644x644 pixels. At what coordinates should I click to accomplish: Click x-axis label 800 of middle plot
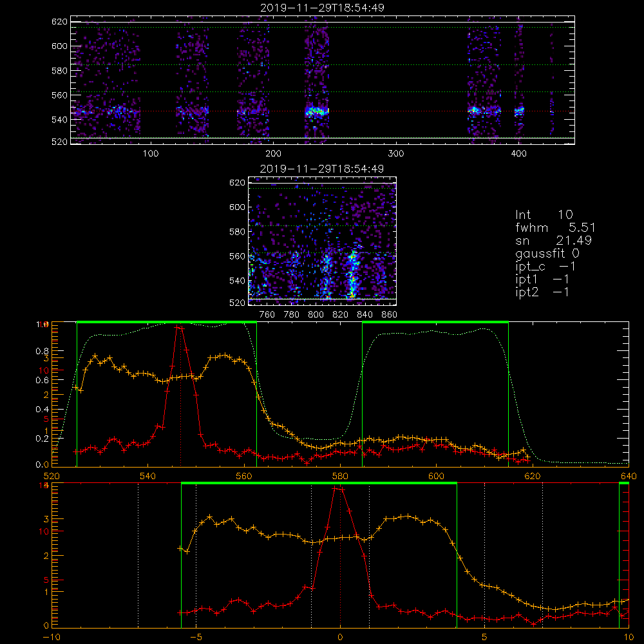point(316,315)
